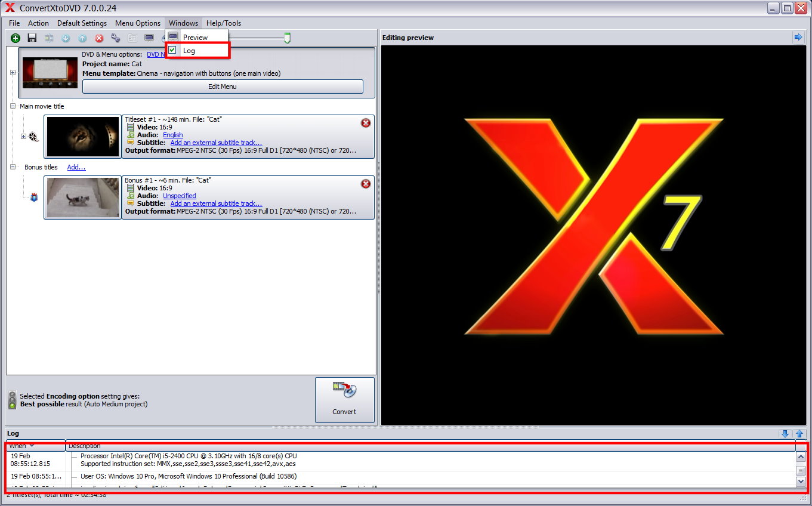Open the Menu Options menu

[x=138, y=23]
